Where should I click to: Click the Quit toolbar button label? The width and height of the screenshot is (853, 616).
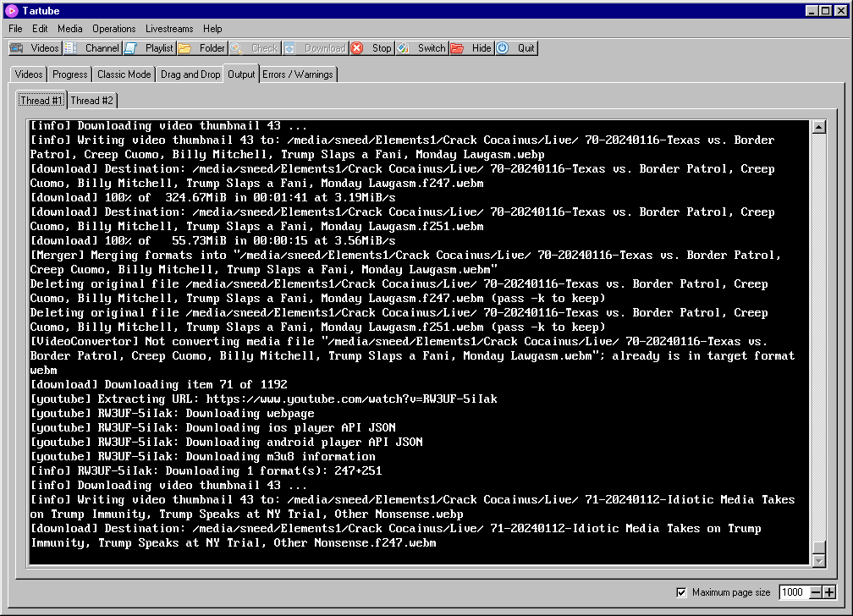point(526,48)
